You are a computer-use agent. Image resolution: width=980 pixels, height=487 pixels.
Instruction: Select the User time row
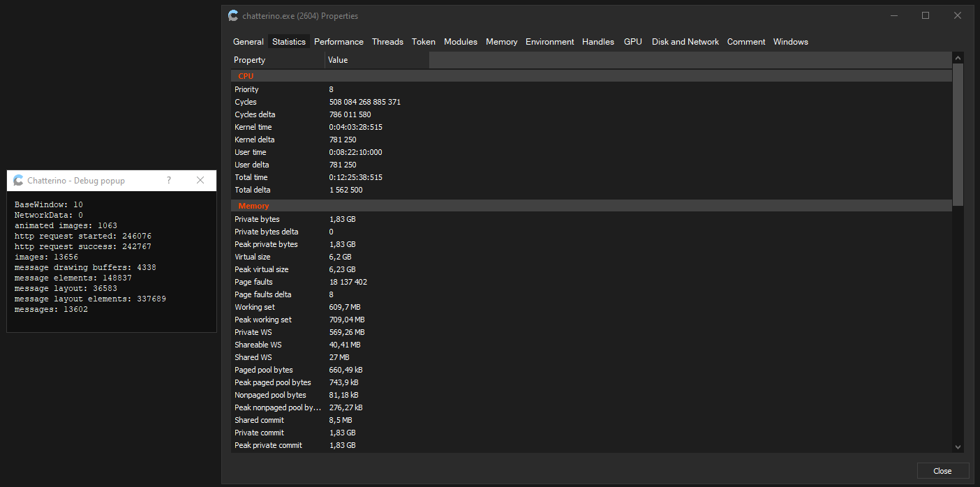coord(591,152)
